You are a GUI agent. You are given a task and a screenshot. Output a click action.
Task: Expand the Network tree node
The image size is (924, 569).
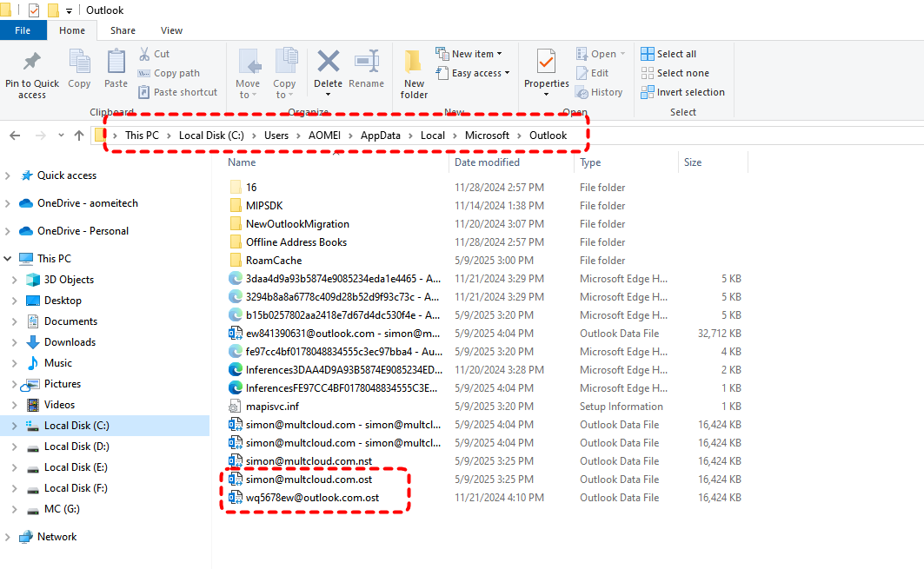coord(8,537)
